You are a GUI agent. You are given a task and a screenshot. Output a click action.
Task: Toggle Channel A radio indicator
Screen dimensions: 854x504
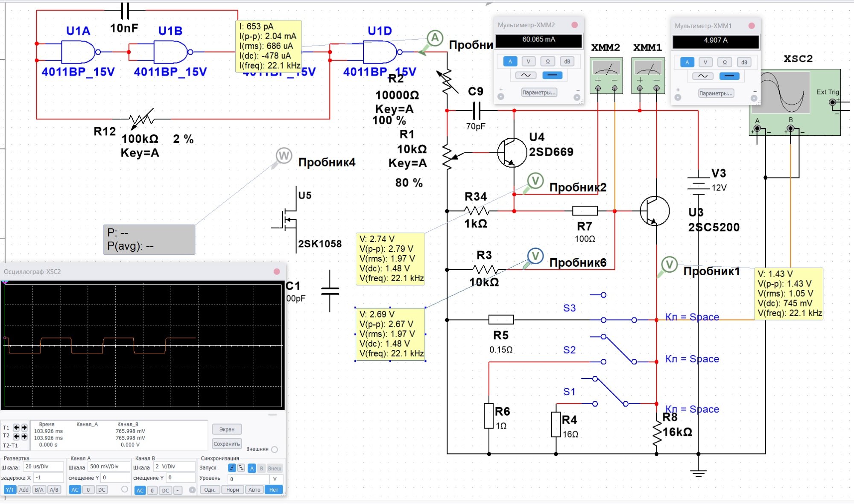(x=124, y=489)
